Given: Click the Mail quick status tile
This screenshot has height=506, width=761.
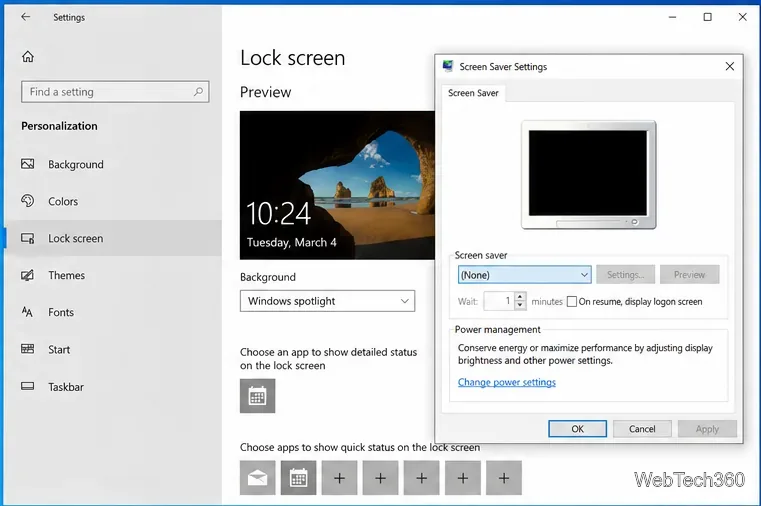Looking at the screenshot, I should 257,478.
